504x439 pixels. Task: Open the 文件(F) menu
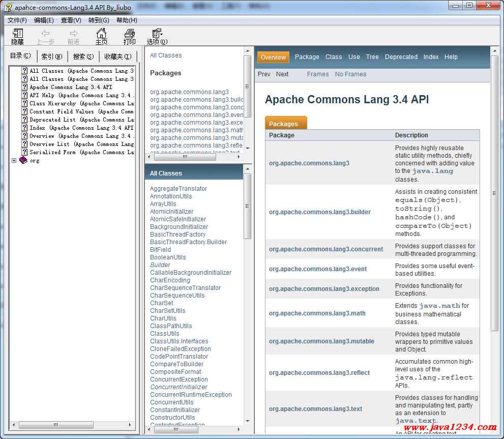[x=17, y=20]
